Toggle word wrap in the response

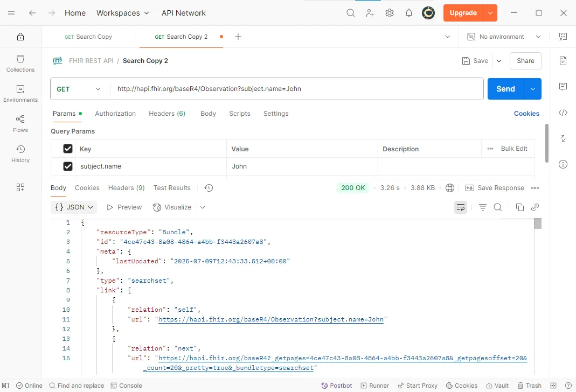coord(461,207)
